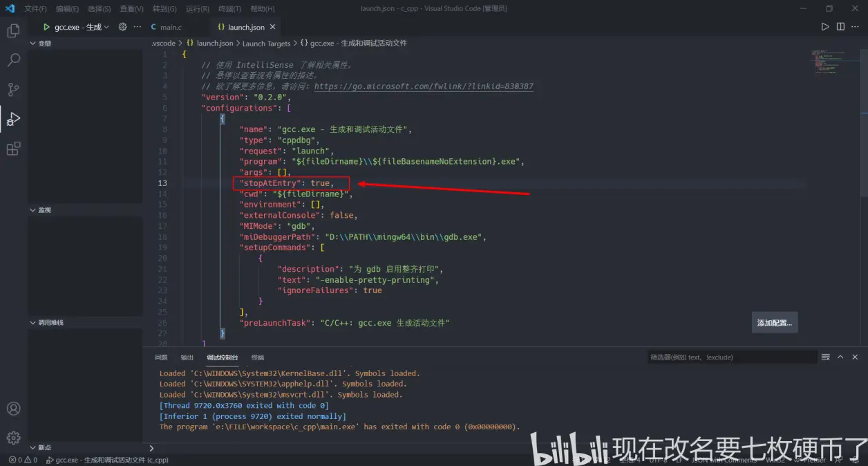Open the 帮助(H) menu
Screen dimensions: 868x466
(x=262, y=9)
